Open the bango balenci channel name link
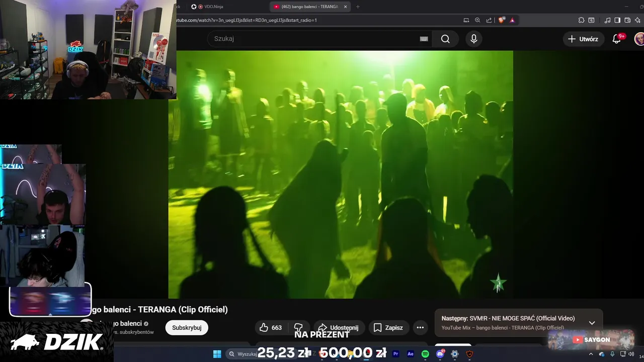This screenshot has width=644, height=362. [120, 323]
